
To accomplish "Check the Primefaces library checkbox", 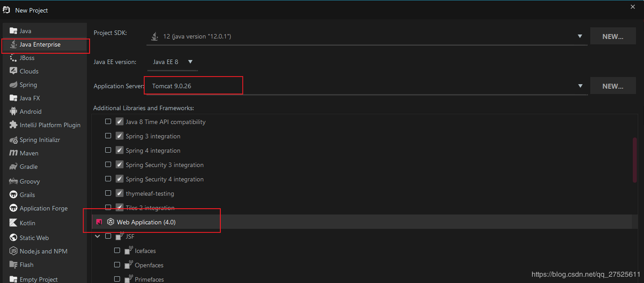I will (117, 279).
